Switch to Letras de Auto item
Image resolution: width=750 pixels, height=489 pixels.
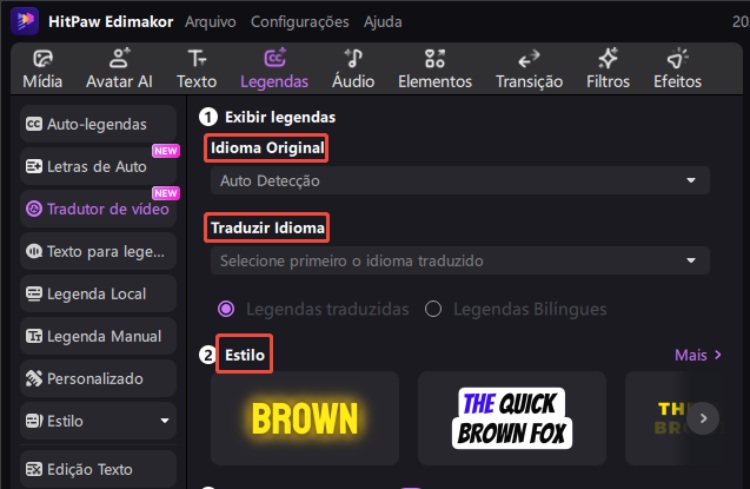[98, 167]
